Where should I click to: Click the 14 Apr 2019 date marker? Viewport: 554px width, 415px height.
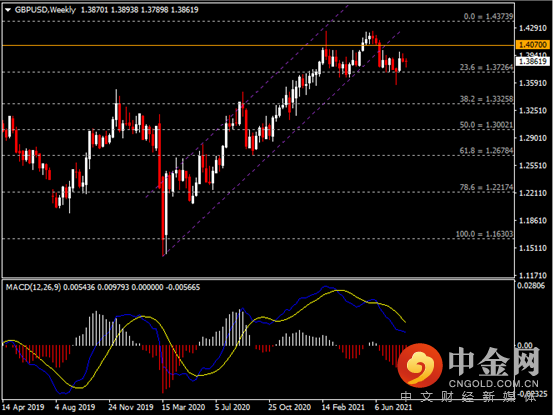pyautogui.click(x=23, y=407)
